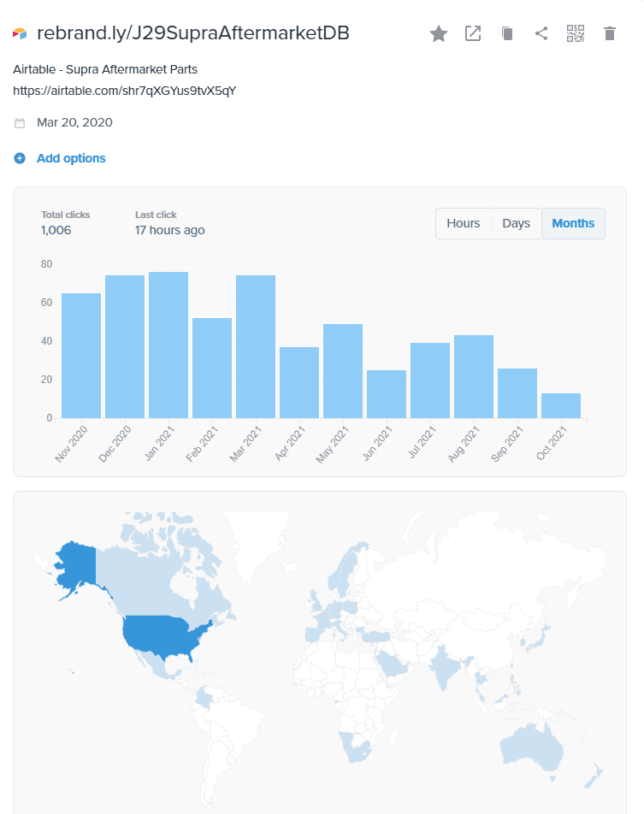This screenshot has height=814, width=644.
Task: Copy the short link with clipboard icon
Action: pyautogui.click(x=507, y=33)
